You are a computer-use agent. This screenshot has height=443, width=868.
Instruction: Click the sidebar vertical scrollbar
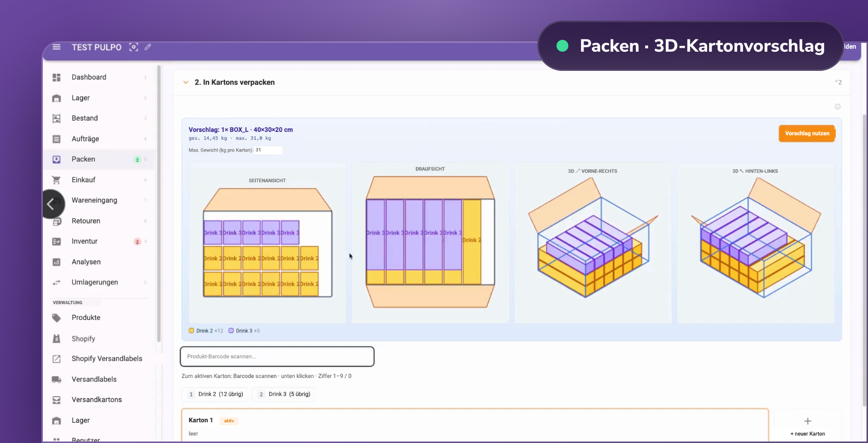(158, 203)
